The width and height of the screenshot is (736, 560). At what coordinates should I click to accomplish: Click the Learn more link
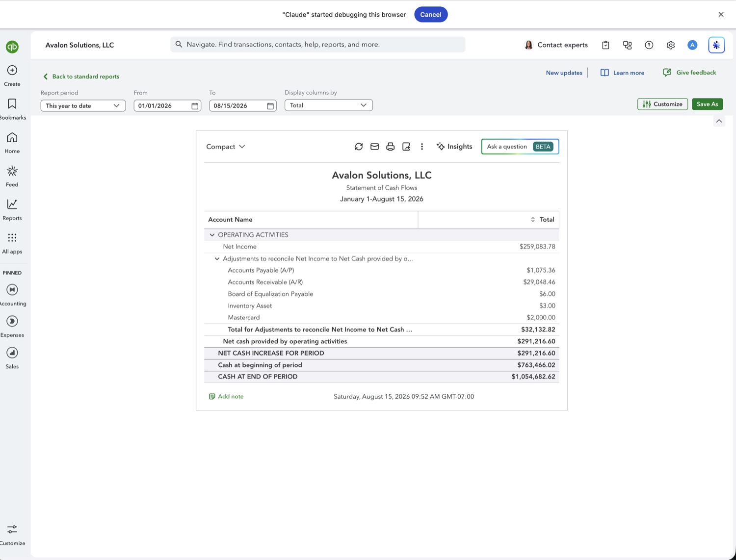[622, 73]
